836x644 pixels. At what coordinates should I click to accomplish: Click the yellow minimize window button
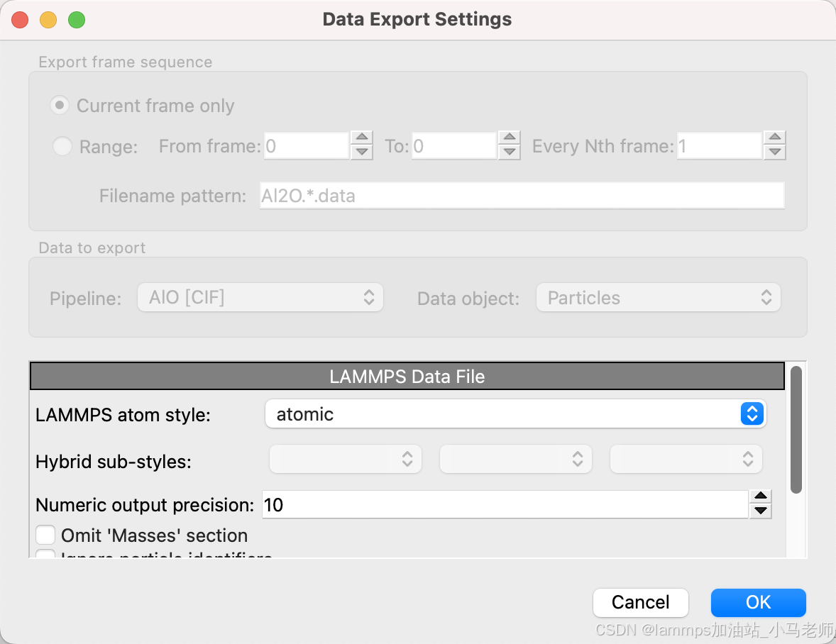coord(48,20)
